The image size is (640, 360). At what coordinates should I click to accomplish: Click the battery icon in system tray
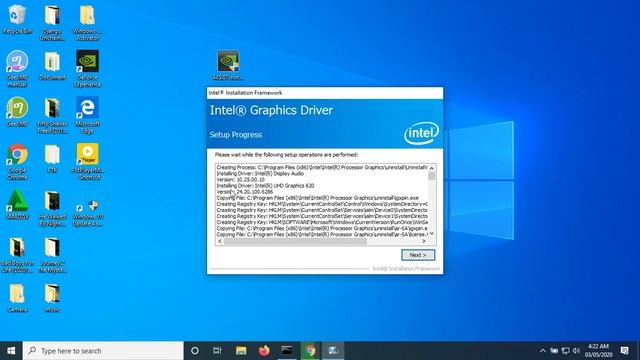tap(554, 351)
